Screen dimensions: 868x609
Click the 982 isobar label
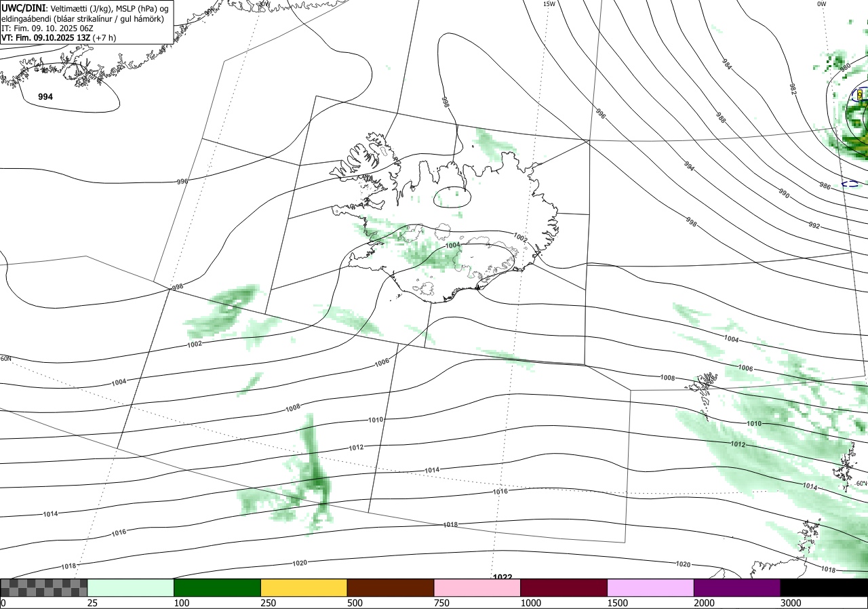click(x=793, y=88)
